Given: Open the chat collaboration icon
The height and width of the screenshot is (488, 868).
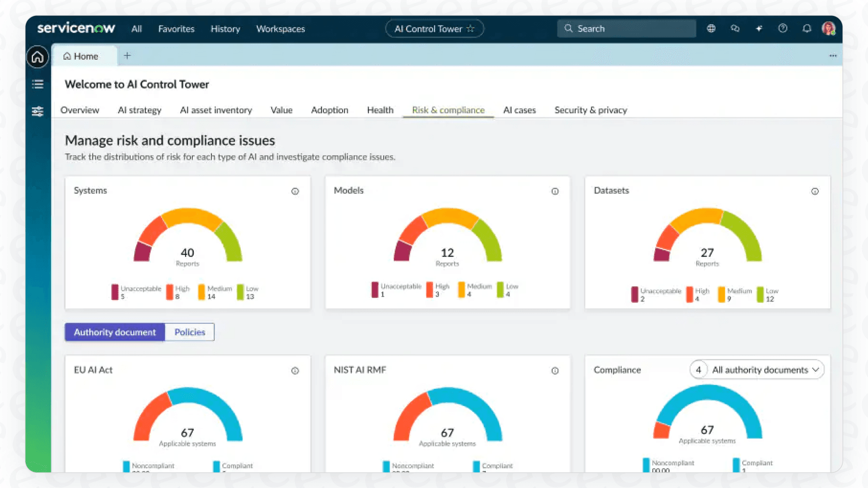Looking at the screenshot, I should tap(735, 28).
